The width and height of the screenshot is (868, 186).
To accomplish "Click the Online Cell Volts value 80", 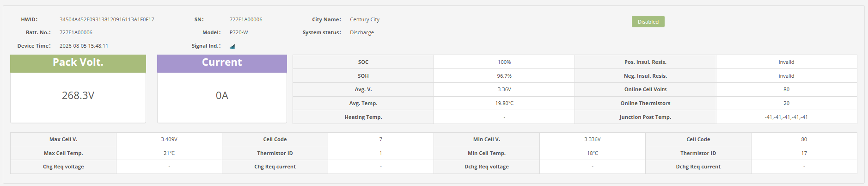I will click(x=786, y=89).
